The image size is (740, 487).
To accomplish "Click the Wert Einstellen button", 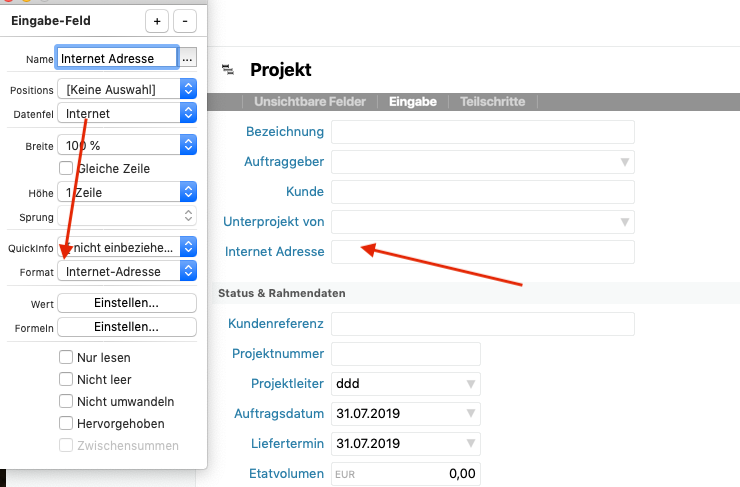I will (x=126, y=303).
